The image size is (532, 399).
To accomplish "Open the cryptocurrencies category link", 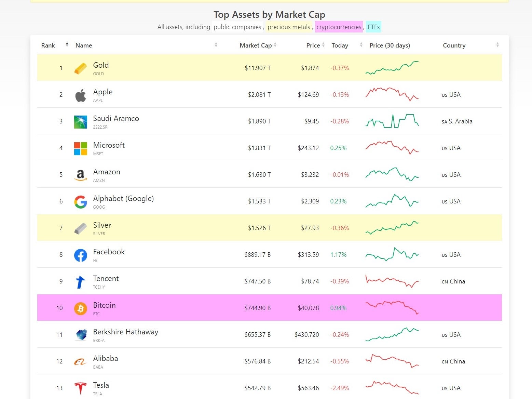I will 339,27.
